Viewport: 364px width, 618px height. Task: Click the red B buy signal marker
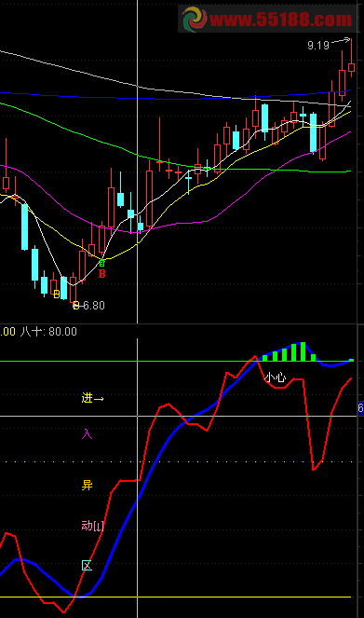coord(101,274)
